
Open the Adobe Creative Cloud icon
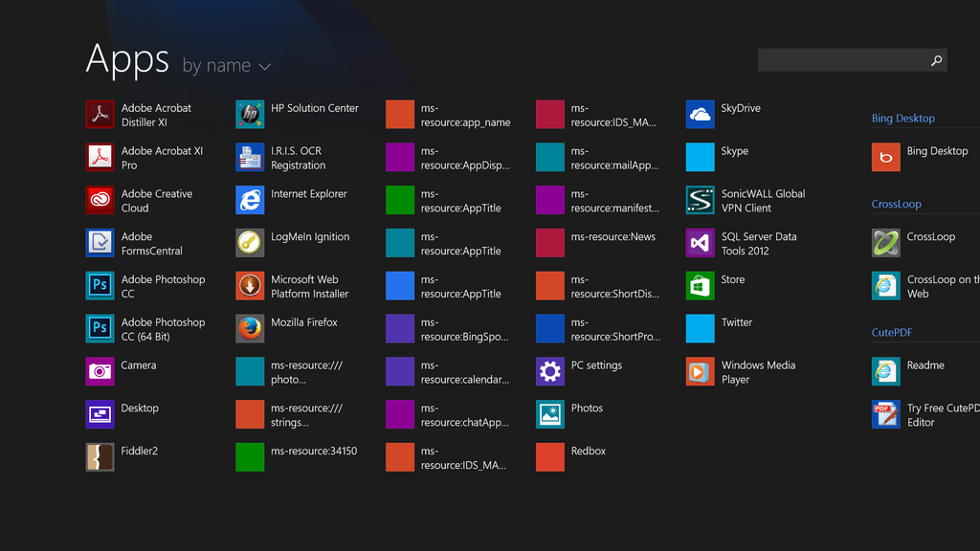point(100,200)
